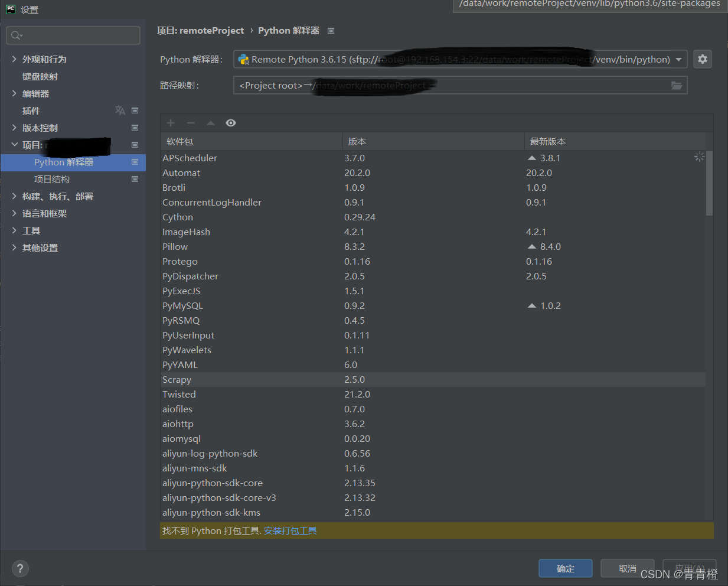728x586 pixels.
Task: Click the breadcrumb project-scope icon after Python 解释器
Action: click(331, 31)
